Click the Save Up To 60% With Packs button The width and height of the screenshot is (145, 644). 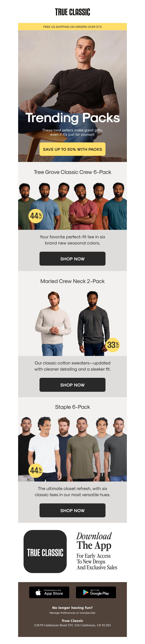72,149
